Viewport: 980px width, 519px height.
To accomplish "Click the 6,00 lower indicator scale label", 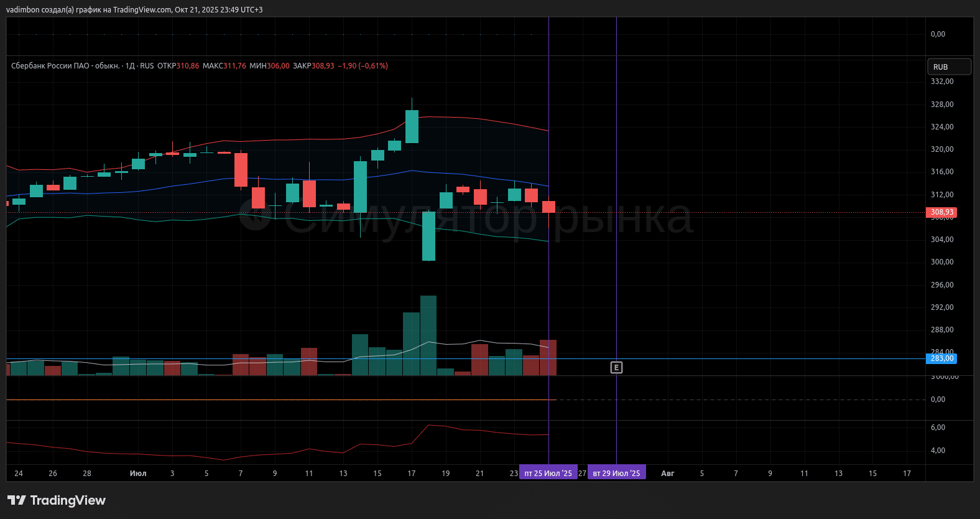I will click(938, 428).
